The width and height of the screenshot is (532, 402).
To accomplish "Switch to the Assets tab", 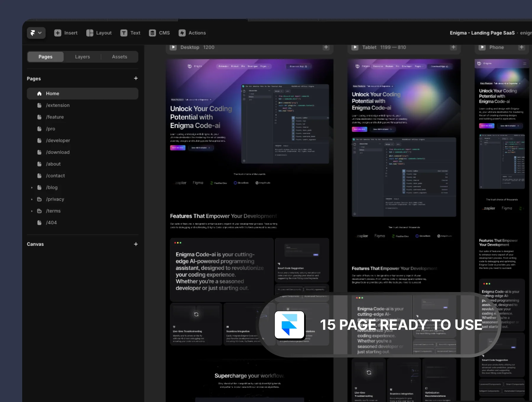I will coord(120,57).
